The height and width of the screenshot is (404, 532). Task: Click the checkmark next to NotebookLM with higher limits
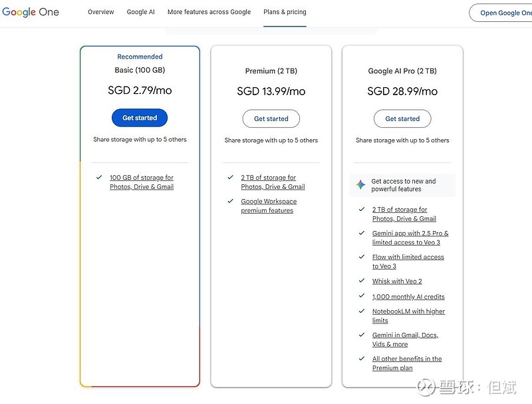[x=362, y=311]
